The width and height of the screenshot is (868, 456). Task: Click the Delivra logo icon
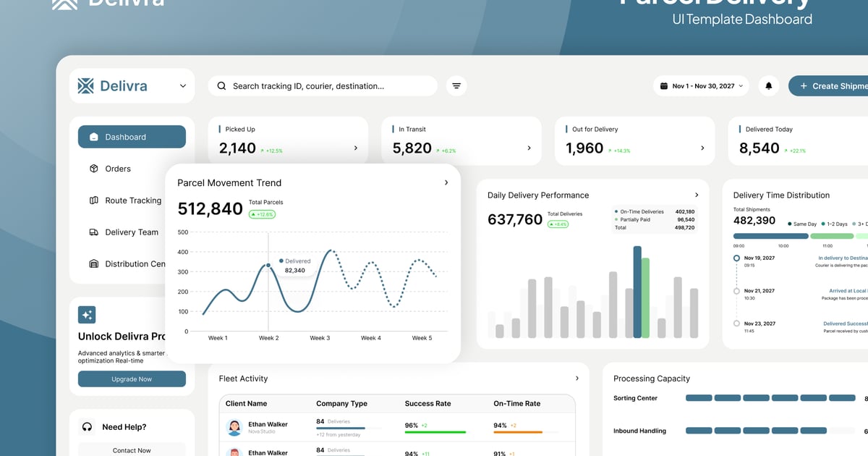(x=86, y=86)
